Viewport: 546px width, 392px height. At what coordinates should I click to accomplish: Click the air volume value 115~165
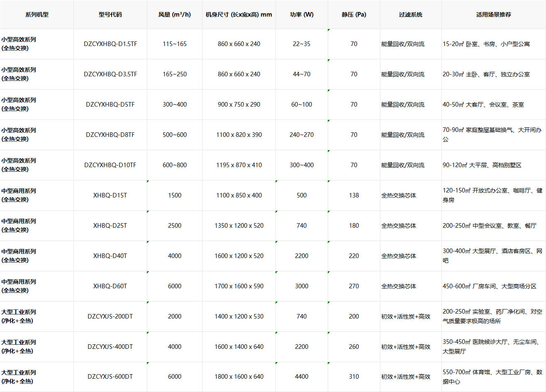point(175,44)
